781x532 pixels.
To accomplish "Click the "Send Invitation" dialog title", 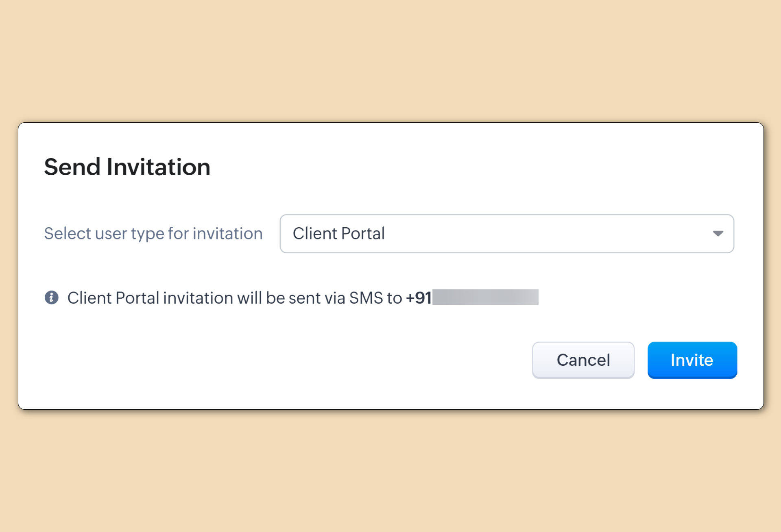I will coord(127,167).
